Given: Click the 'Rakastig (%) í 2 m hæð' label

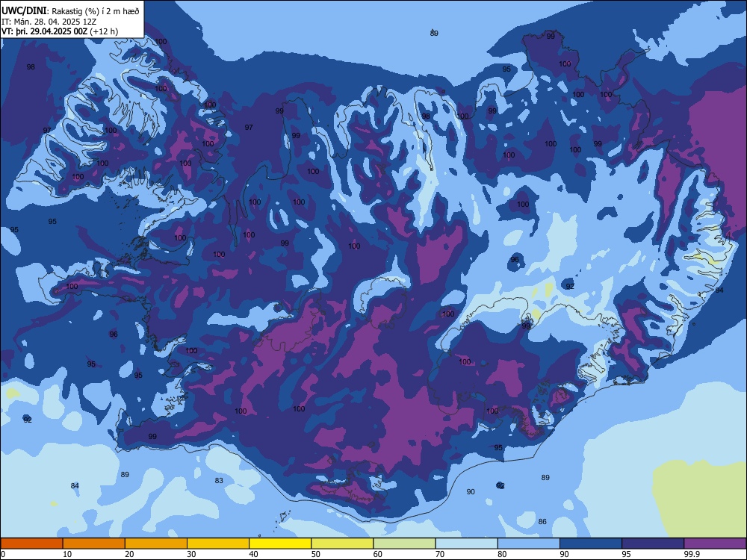Looking at the screenshot, I should [96, 11].
